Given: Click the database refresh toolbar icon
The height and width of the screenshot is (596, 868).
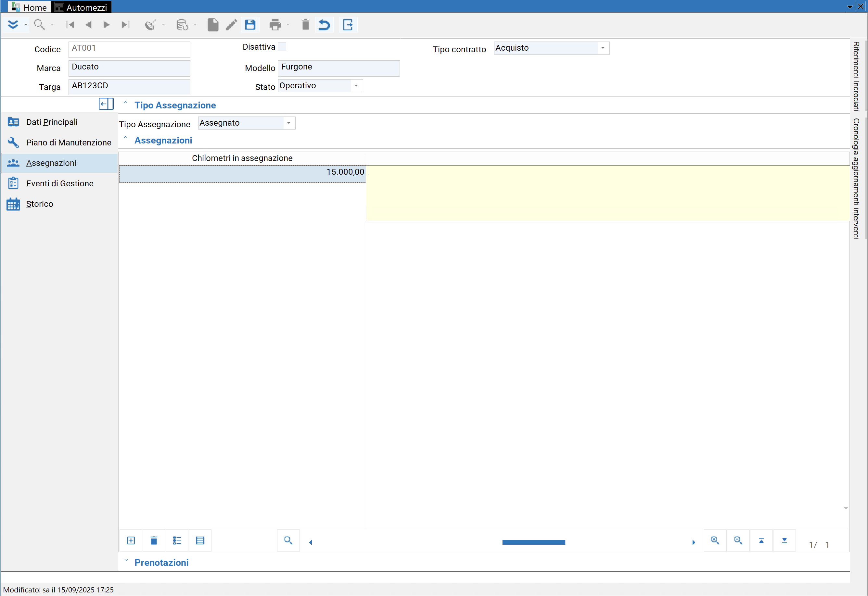Looking at the screenshot, I should 182,25.
